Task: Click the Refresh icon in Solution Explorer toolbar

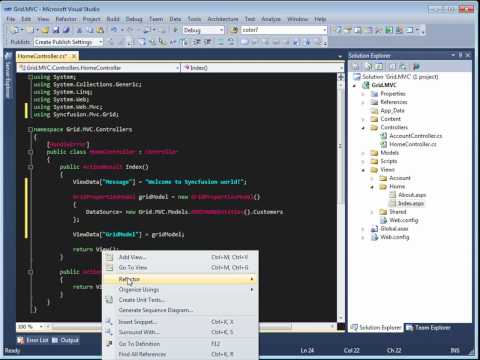Action: [380, 67]
